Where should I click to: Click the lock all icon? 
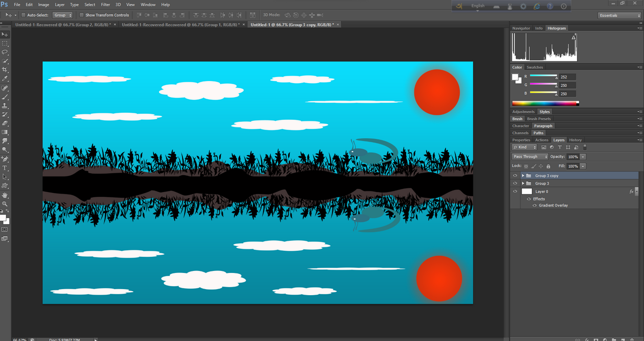point(548,166)
